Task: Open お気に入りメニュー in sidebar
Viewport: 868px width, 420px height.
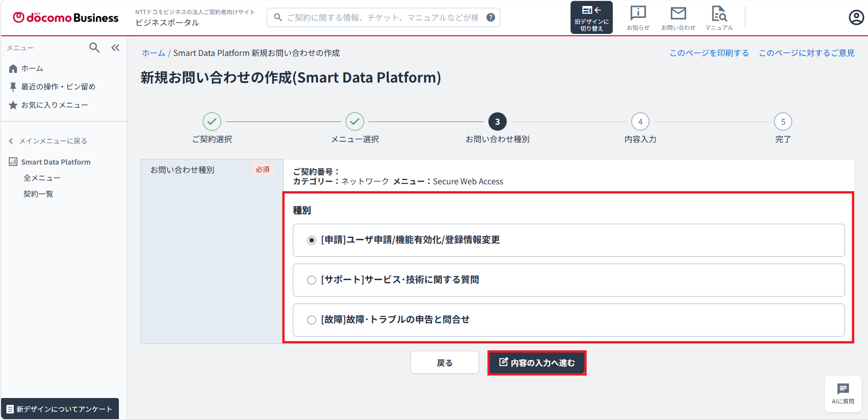Action: point(48,105)
